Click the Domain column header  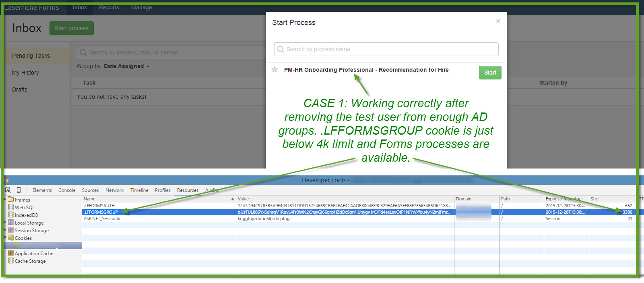tap(477, 199)
